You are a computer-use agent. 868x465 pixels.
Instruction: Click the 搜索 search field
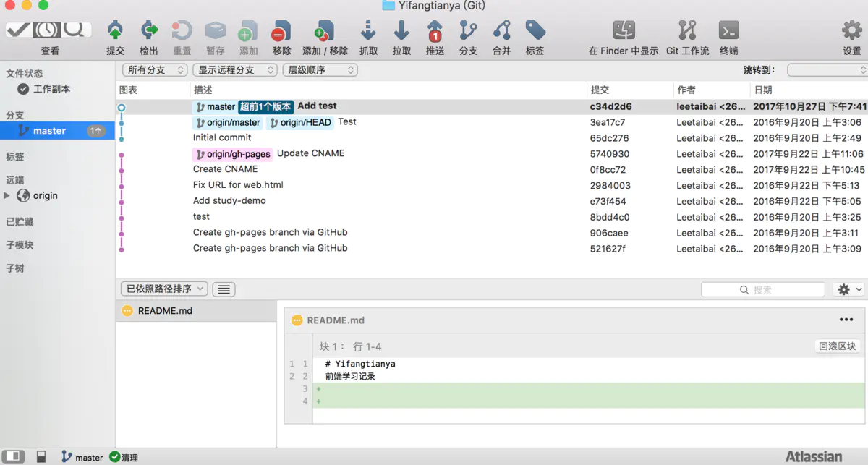click(762, 289)
